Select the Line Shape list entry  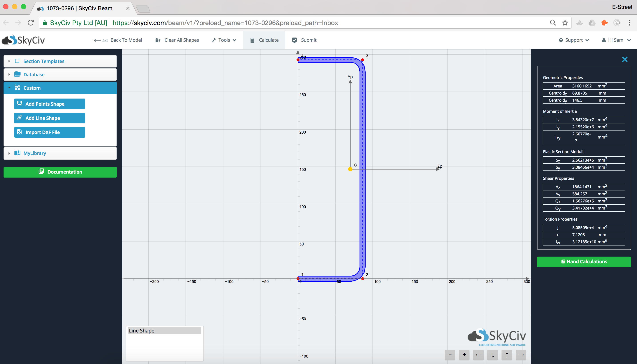point(165,330)
